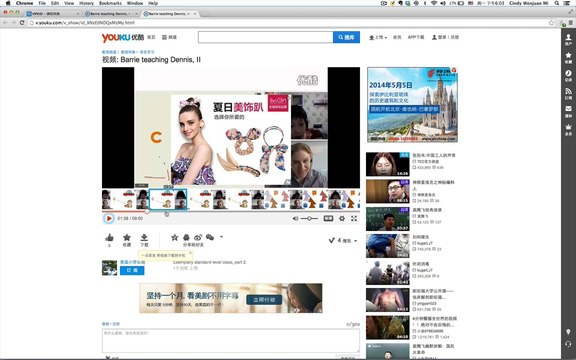Close the yellow download tooltip
The height and width of the screenshot is (360, 576).
click(190, 253)
